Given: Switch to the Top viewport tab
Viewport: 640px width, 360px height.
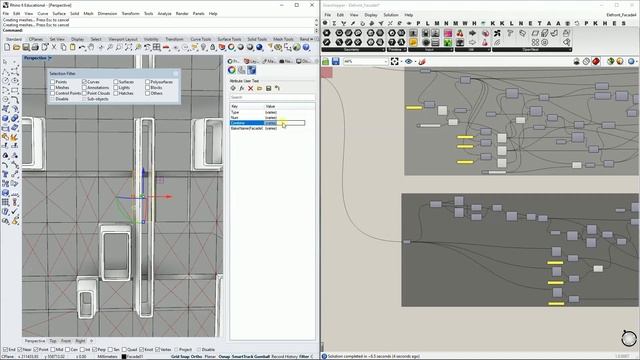Looking at the screenshot, I should pos(53,341).
